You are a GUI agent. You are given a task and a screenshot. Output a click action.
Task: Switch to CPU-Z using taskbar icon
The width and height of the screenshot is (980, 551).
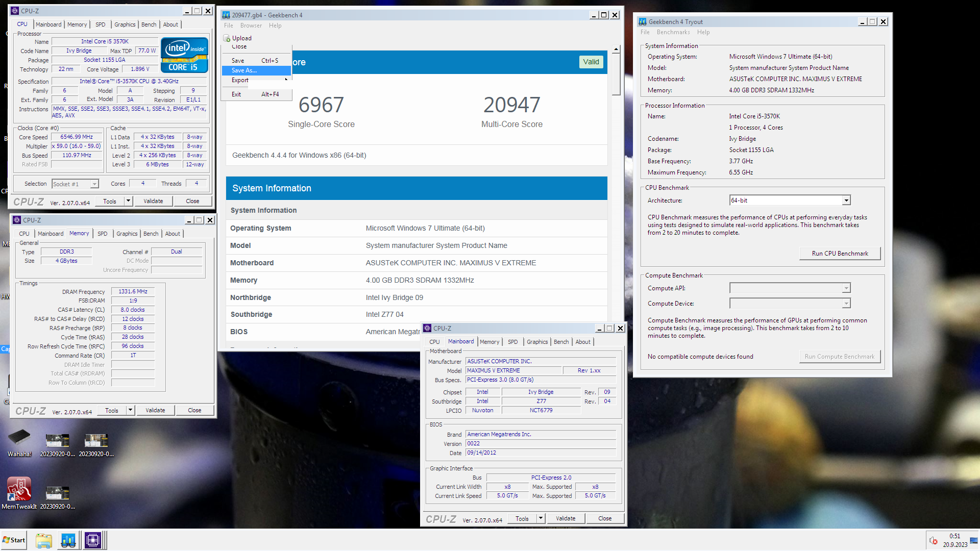(93, 540)
